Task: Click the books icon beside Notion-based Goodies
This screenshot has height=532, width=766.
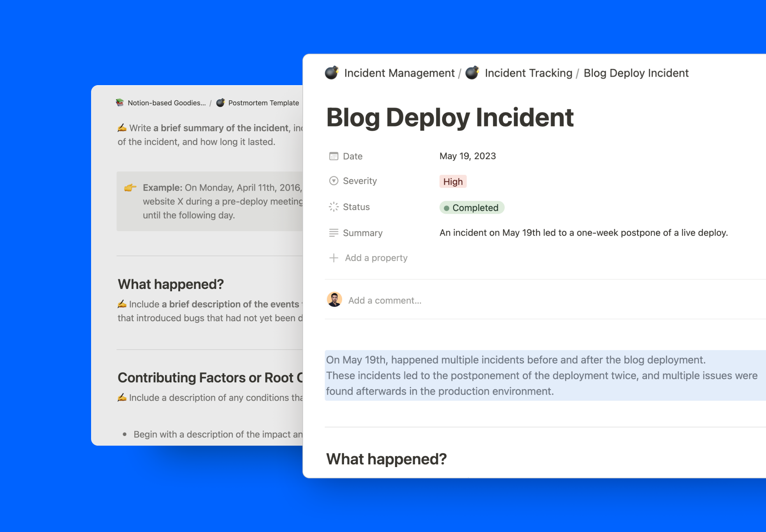Action: click(x=120, y=103)
